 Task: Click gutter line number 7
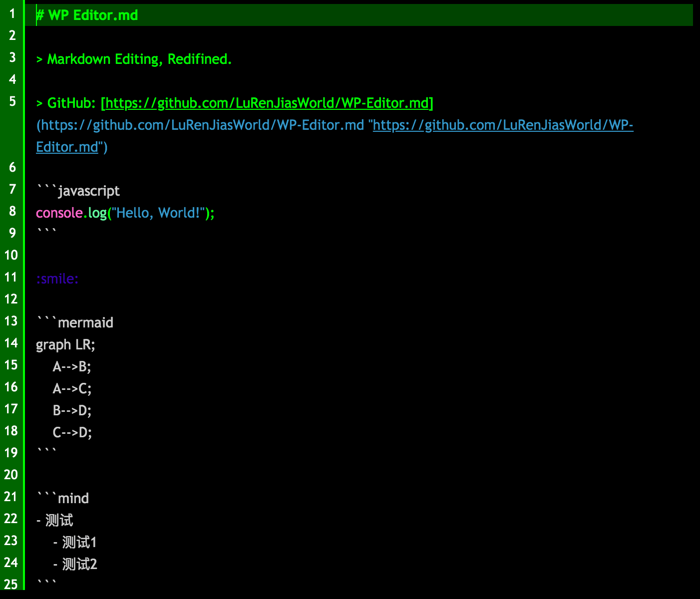pyautogui.click(x=12, y=189)
